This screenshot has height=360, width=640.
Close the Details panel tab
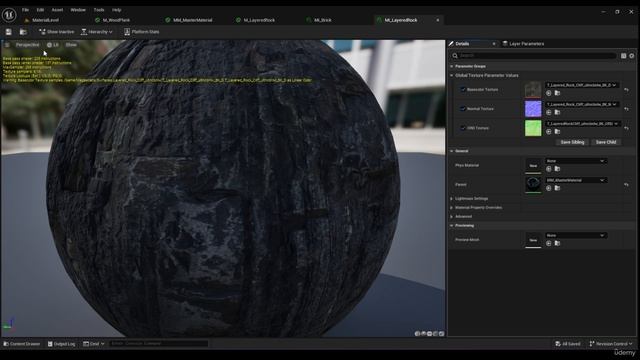tap(494, 44)
